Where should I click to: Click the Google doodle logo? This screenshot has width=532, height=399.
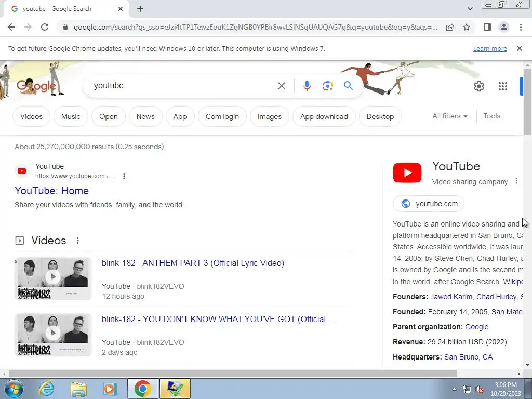click(x=36, y=86)
